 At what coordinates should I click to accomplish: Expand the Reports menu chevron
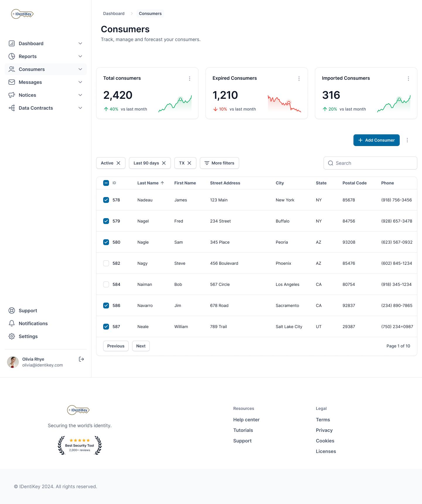pyautogui.click(x=80, y=56)
